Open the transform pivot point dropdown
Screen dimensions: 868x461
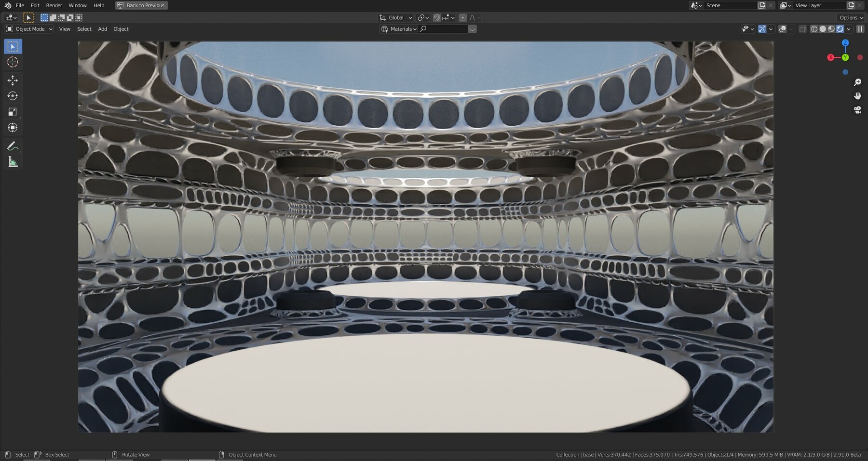[423, 18]
